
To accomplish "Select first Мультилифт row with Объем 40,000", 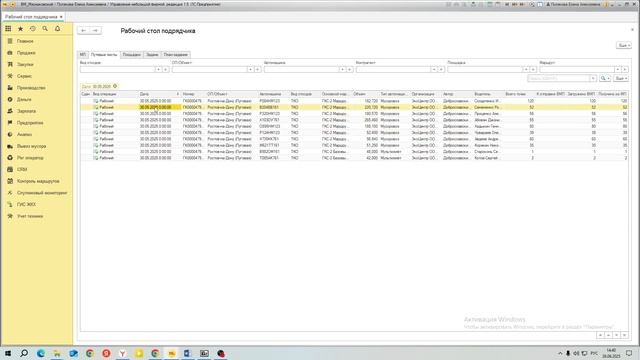I will (x=354, y=151).
